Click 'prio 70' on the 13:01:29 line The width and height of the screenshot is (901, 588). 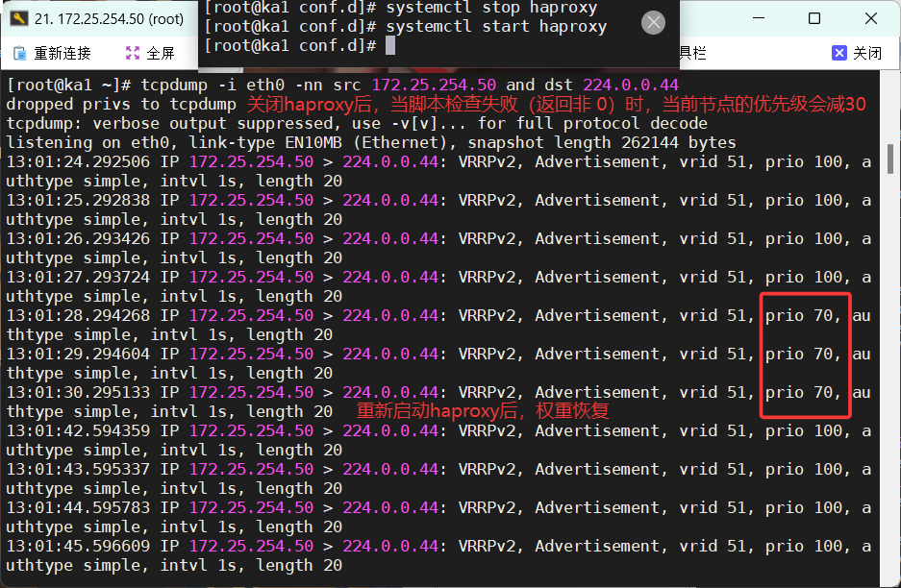tap(799, 355)
